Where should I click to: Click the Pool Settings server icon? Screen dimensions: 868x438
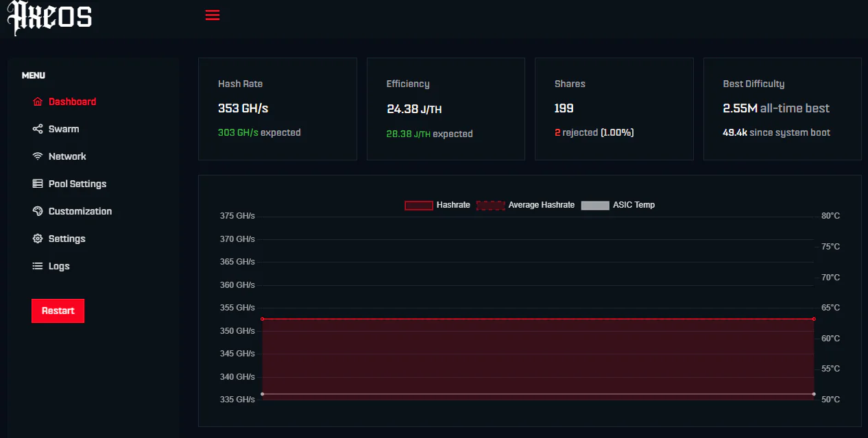coord(38,184)
